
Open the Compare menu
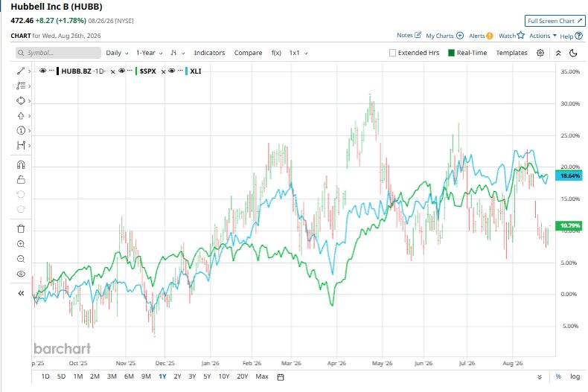point(249,53)
